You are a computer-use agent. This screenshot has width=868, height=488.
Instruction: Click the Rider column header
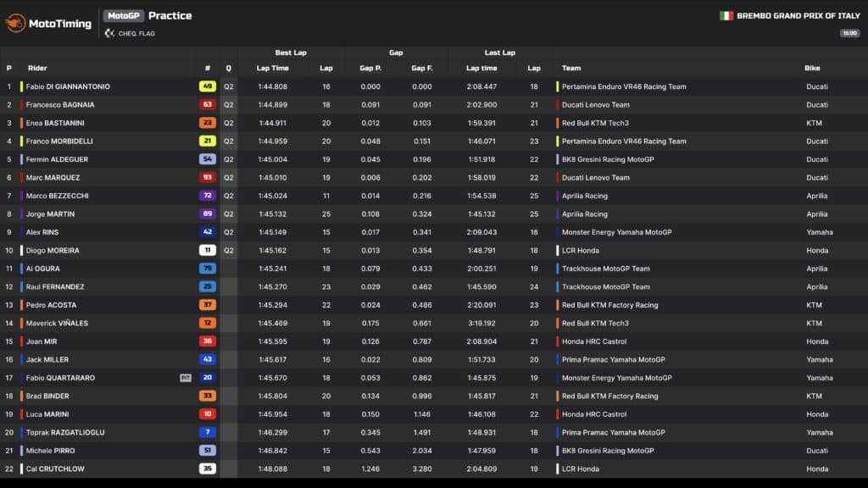click(37, 68)
